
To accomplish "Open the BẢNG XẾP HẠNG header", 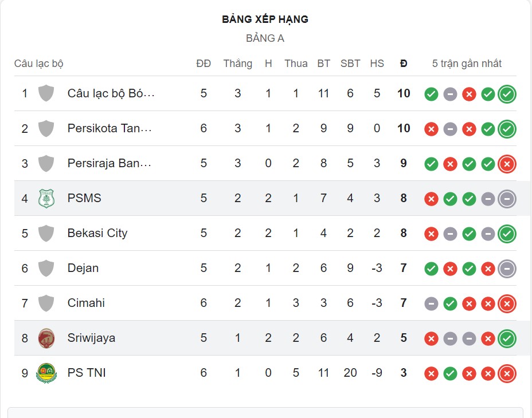I will coord(265,19).
